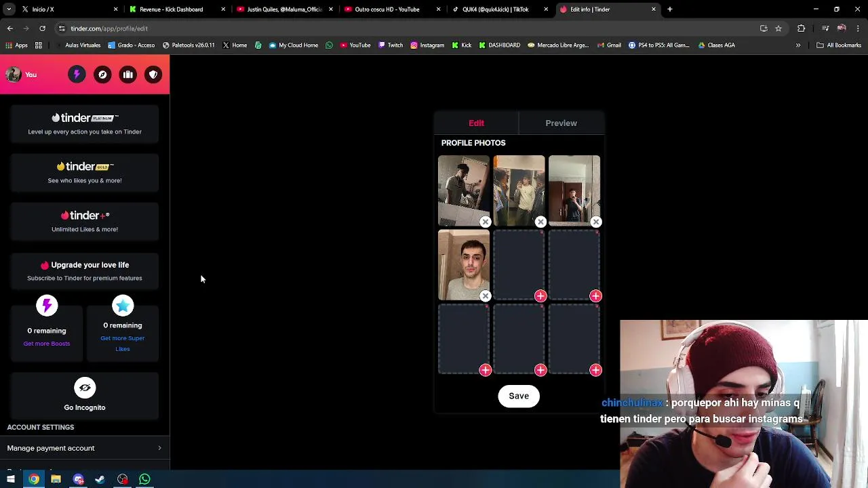868x488 pixels.
Task: Click the Work Mode briefcase icon
Action: pyautogui.click(x=128, y=75)
